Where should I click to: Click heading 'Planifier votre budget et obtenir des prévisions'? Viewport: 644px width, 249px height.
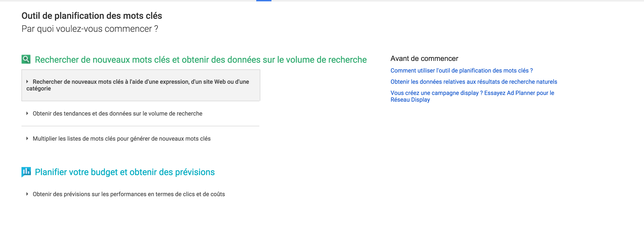125,172
